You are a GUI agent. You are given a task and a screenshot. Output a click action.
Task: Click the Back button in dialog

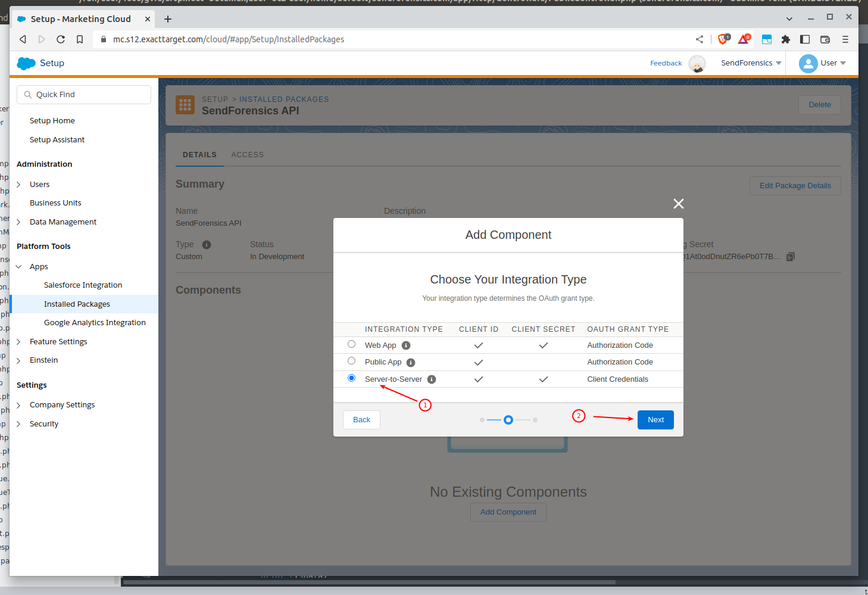coord(361,420)
